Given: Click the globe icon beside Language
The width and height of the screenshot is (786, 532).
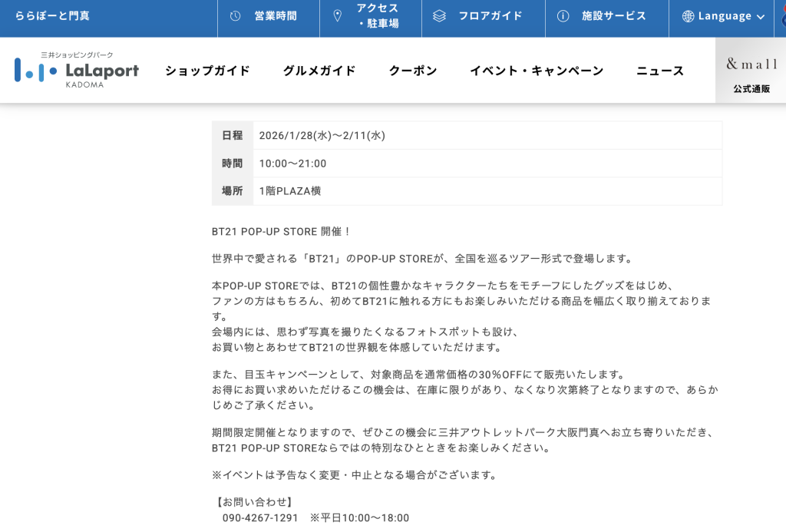Looking at the screenshot, I should point(688,16).
